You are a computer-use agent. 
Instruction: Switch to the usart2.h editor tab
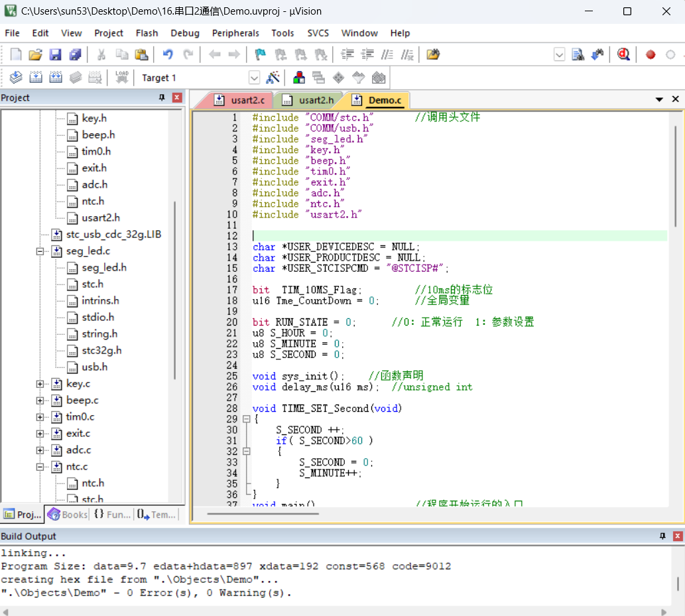[x=308, y=100]
